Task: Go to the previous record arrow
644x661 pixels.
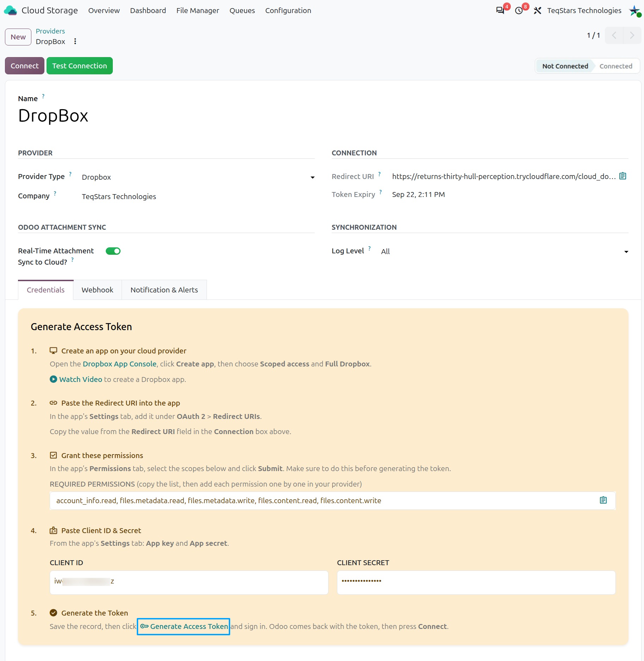Action: pos(614,35)
